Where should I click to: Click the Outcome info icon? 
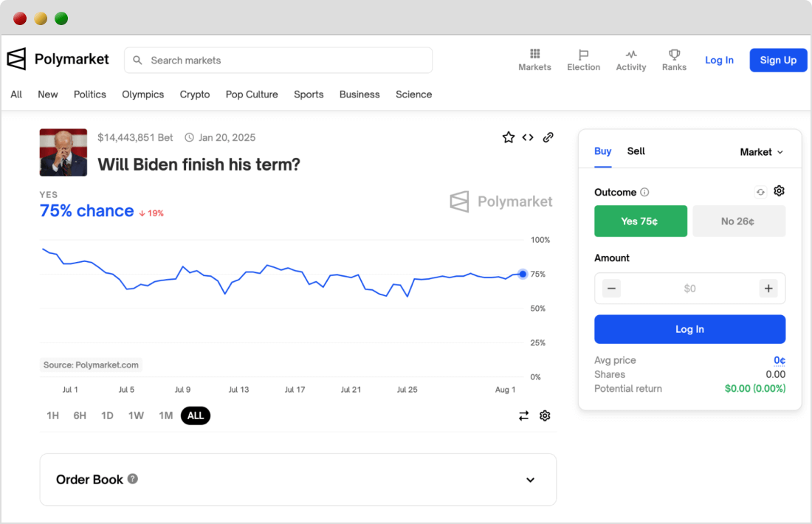coord(644,192)
